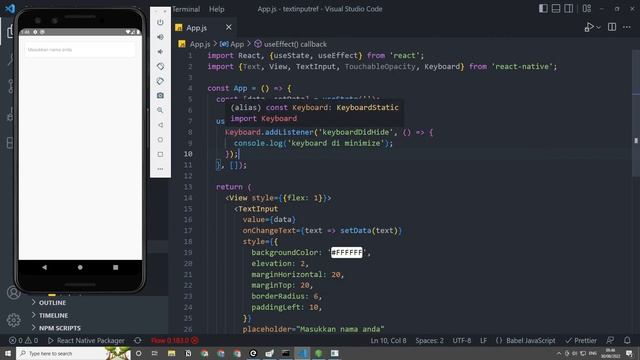Open emulator extended controls three-dots
640x360 pixels.
pyautogui.click(x=160, y=169)
